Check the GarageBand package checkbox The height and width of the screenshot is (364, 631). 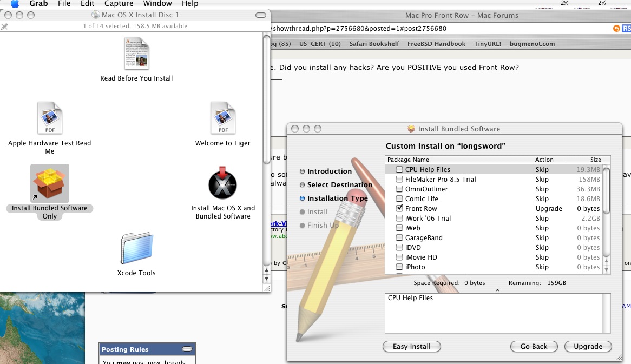(x=399, y=237)
